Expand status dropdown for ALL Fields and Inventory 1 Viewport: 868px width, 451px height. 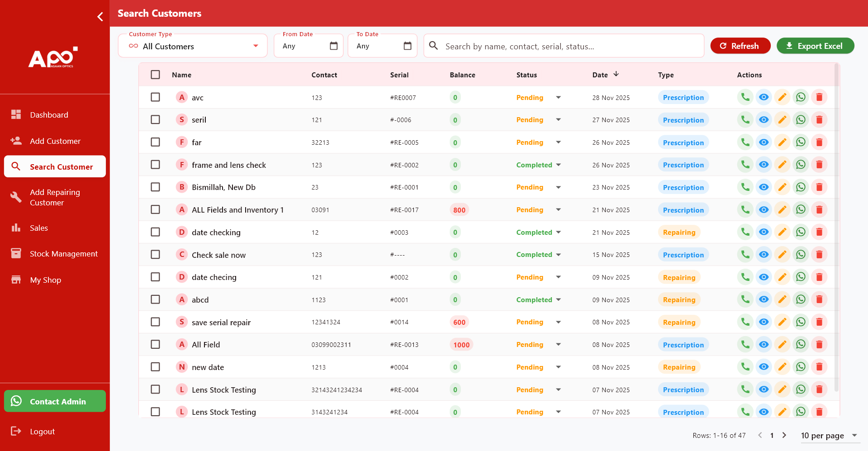pos(558,209)
